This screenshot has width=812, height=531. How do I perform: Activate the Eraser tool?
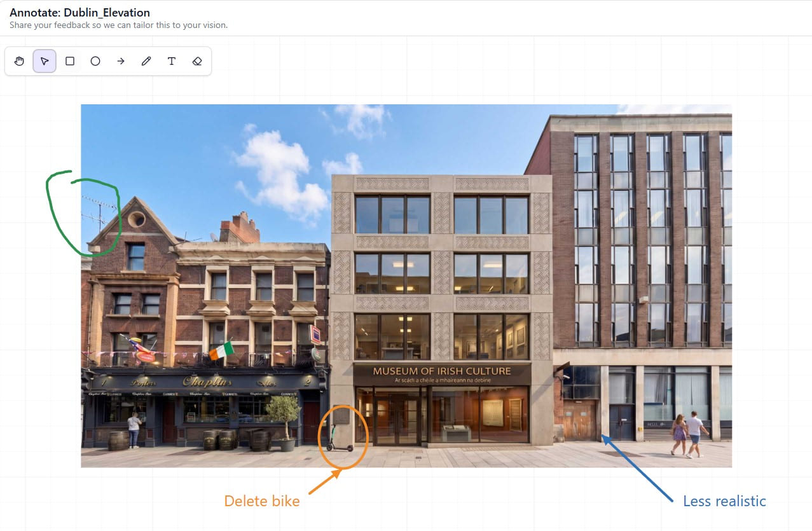click(197, 61)
